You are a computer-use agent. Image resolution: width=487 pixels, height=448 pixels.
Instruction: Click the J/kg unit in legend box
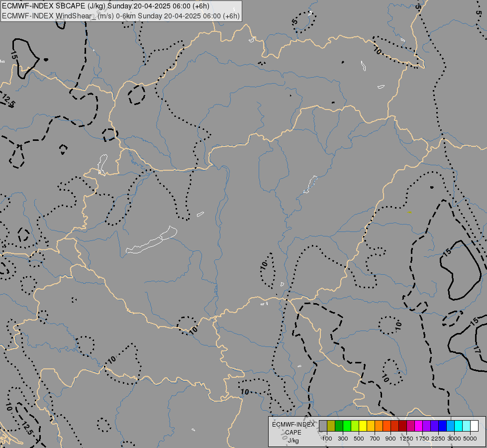pyautogui.click(x=293, y=441)
